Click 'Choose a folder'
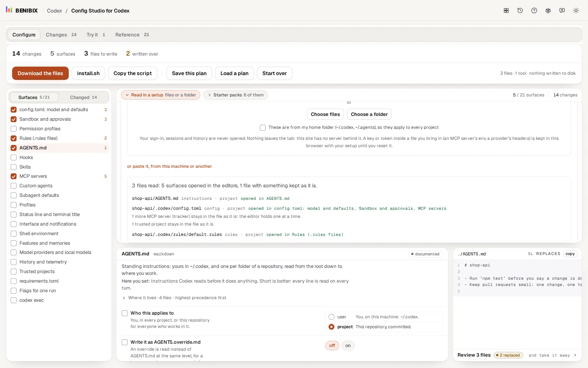 pos(369,114)
